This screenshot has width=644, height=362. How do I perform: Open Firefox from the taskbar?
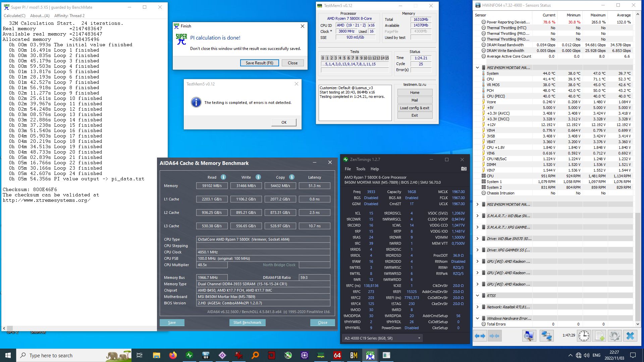point(173,355)
